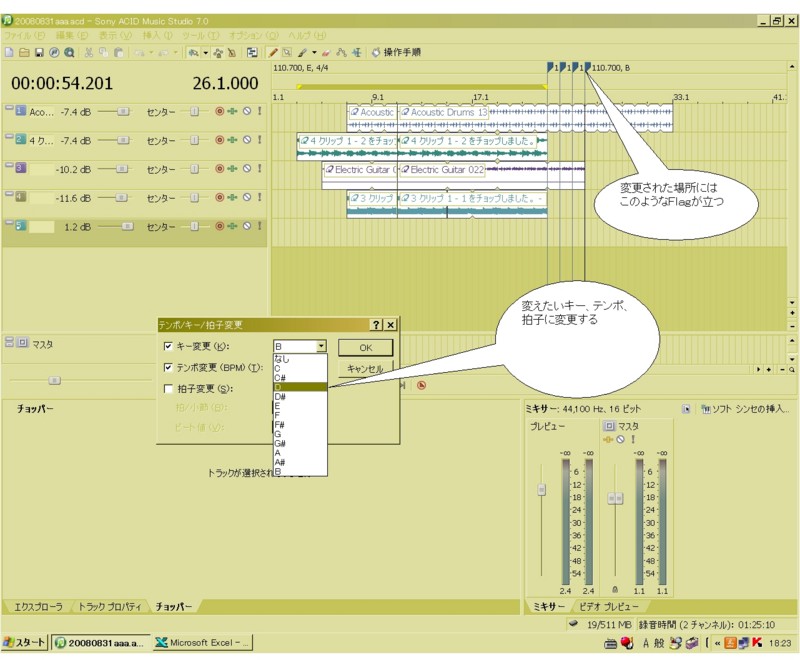Select the Envelope tool
The width and height of the screenshot is (800, 660).
[x=341, y=53]
